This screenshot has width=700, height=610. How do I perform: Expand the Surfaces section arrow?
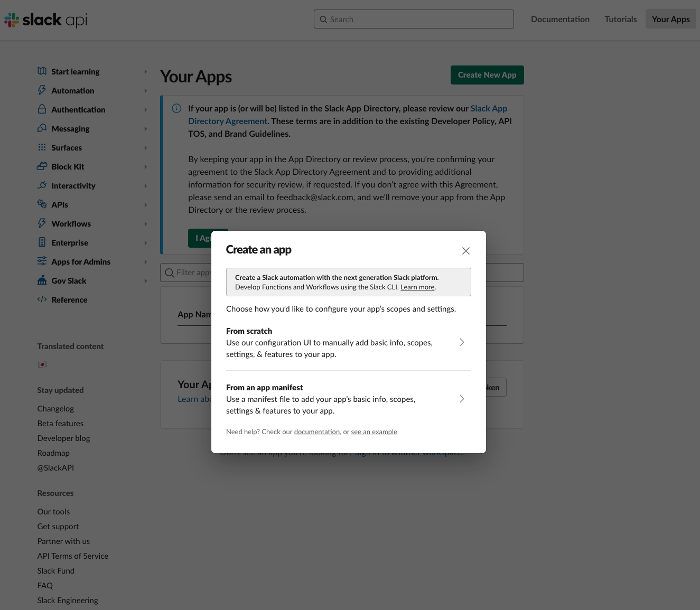click(x=145, y=148)
